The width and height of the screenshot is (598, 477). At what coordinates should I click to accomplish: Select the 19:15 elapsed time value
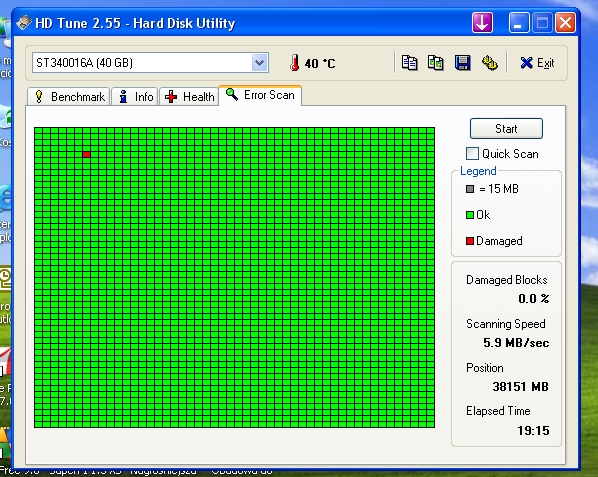click(x=533, y=430)
